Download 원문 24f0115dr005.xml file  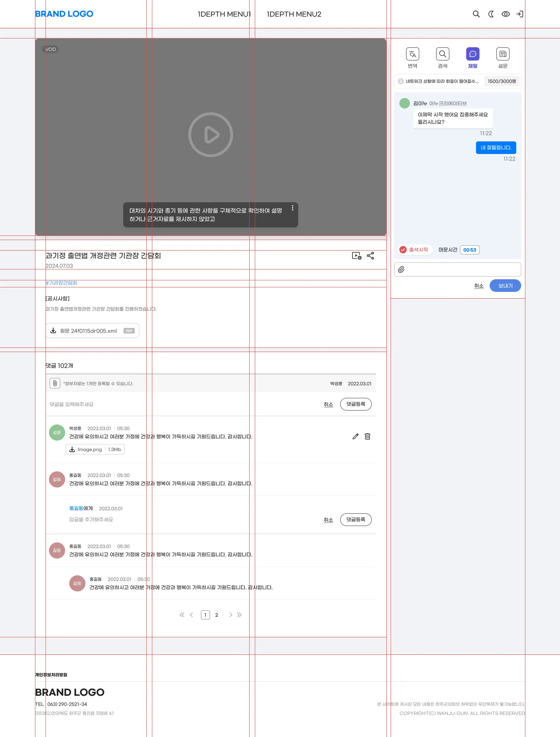click(x=92, y=331)
